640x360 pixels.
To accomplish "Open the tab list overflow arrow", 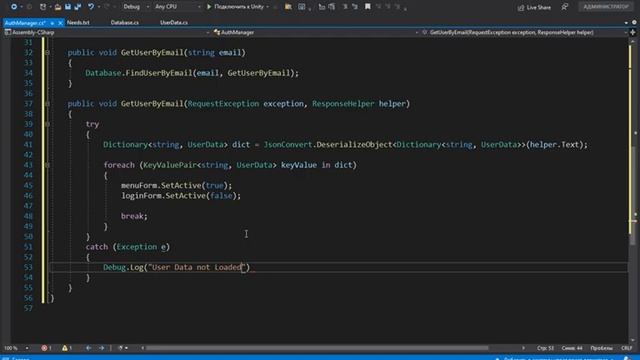I will 626,22.
